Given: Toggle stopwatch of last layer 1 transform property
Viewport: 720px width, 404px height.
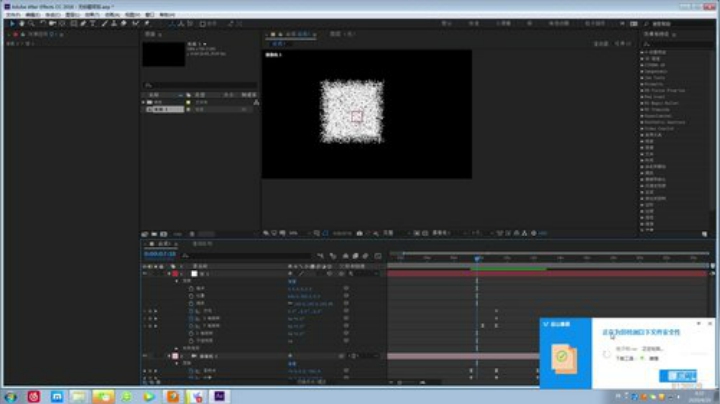Looking at the screenshot, I should (x=191, y=341).
